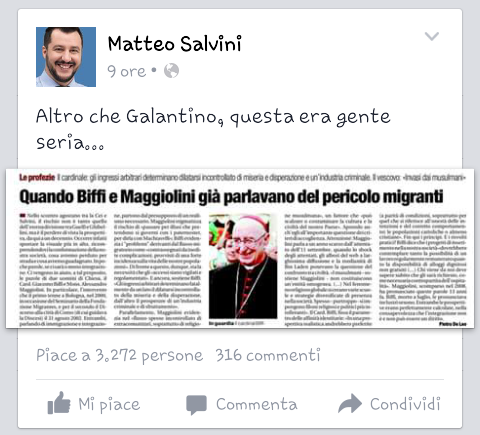Open the '316 commenti' comments link
Image resolution: width=480 pixels, height=435 pixels.
click(x=268, y=355)
